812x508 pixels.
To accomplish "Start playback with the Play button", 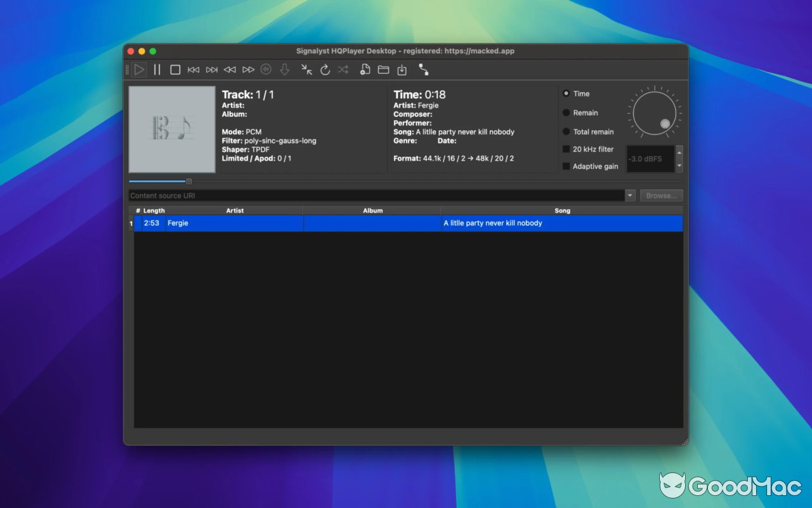I will tap(139, 70).
